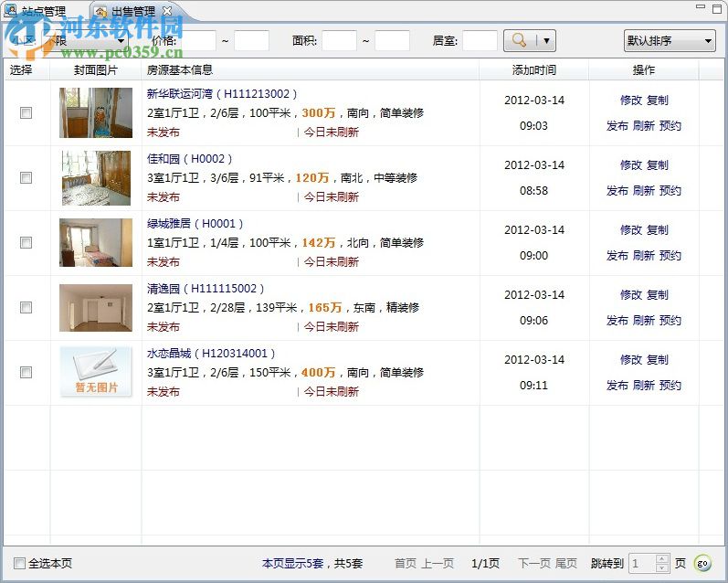Image resolution: width=728 pixels, height=583 pixels.
Task: Open listing 佳和园 (H0002)
Action: [189, 159]
